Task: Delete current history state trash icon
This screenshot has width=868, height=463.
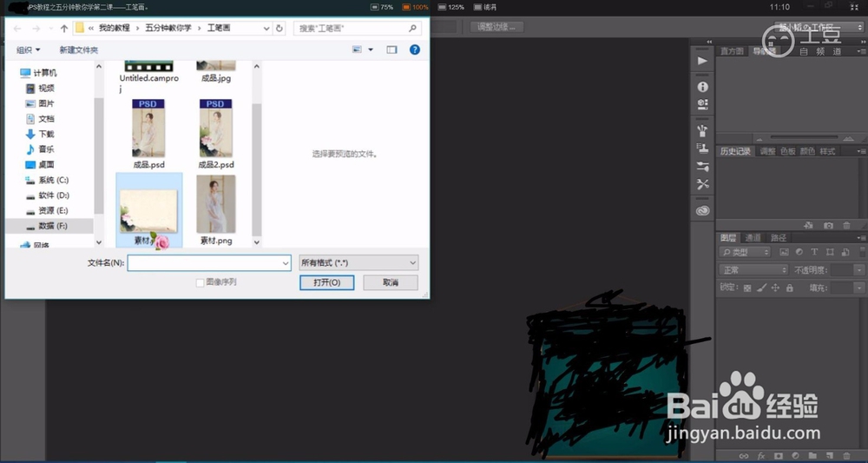Action: tap(846, 225)
